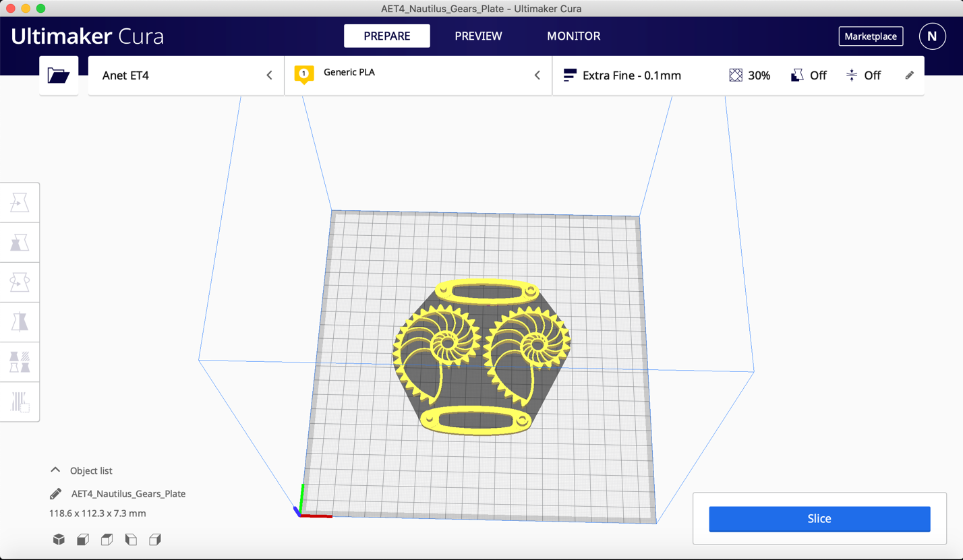Select the Support Blocker tool

(x=20, y=402)
